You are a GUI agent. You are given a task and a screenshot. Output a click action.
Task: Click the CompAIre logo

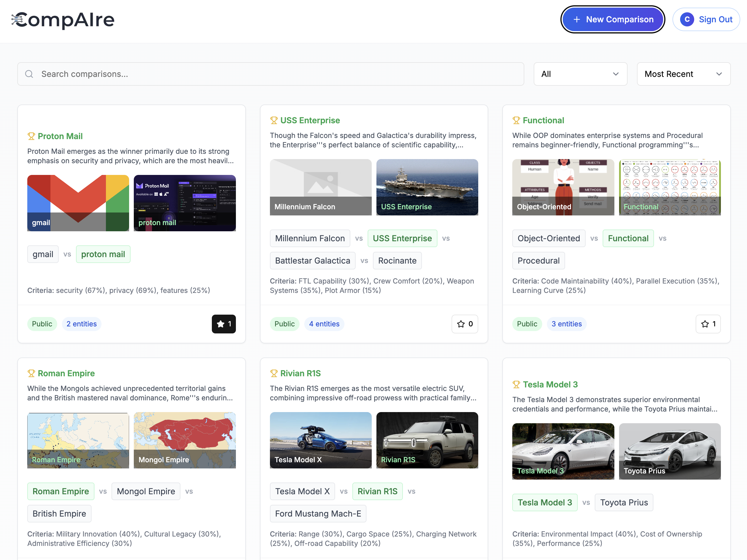(x=63, y=20)
